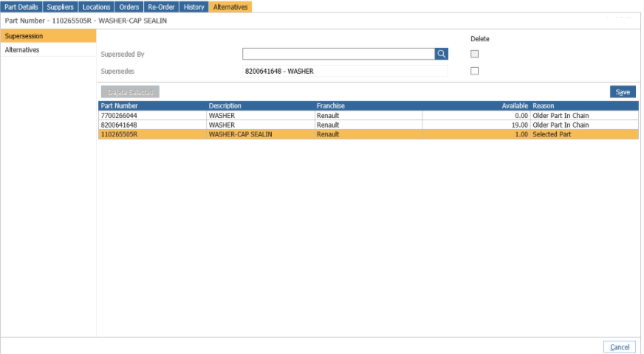Screen dimensions: 644x354
Task: Open the Orders tab
Action: 129,7
